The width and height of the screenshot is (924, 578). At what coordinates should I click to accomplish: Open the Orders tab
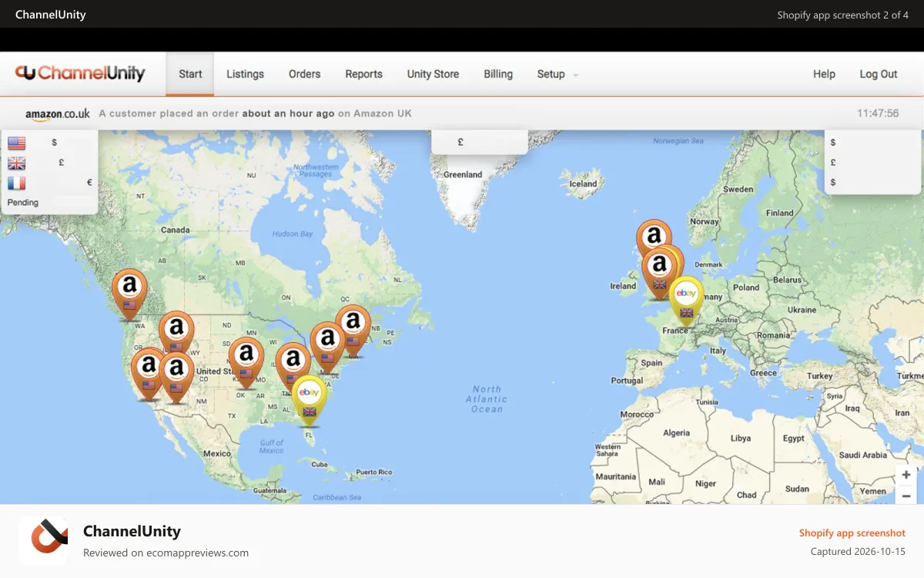[x=304, y=74]
